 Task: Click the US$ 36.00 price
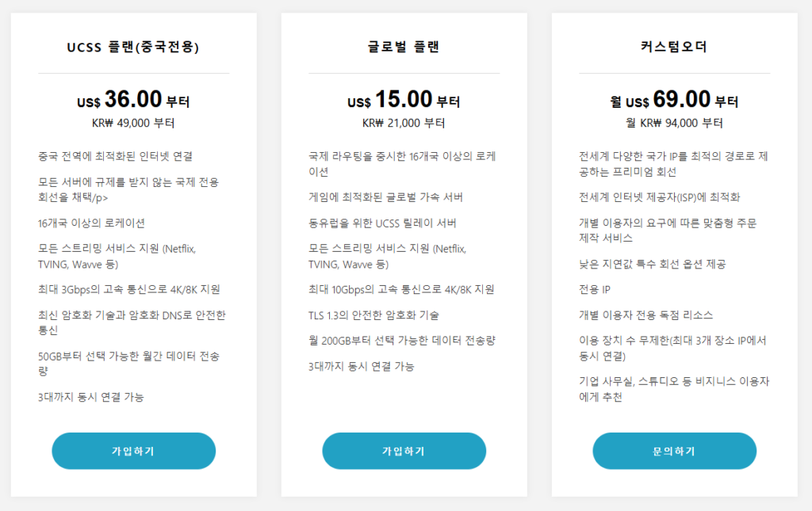tap(133, 99)
